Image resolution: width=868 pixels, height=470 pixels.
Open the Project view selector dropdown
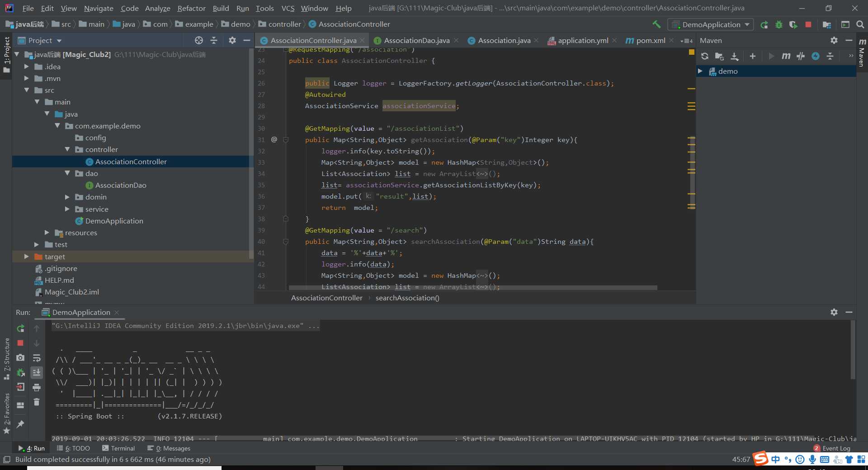[40, 40]
